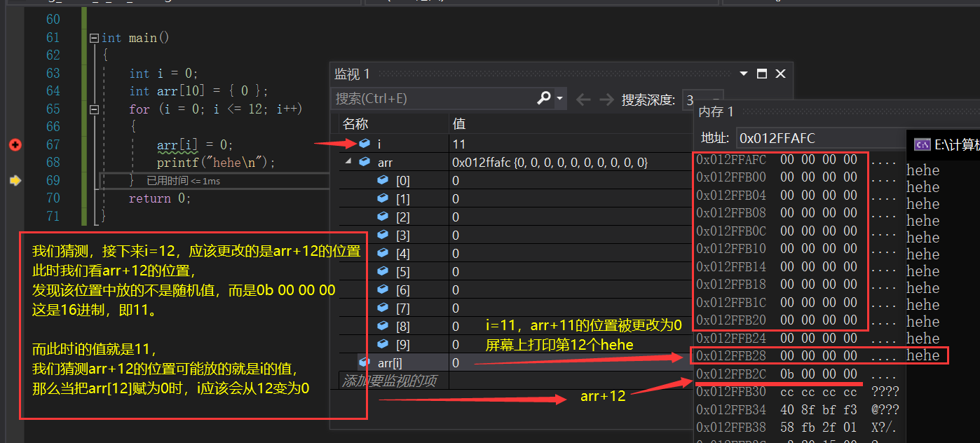The width and height of the screenshot is (980, 443).
Task: Click the float window button on Watch 1
Action: pyautogui.click(x=761, y=73)
